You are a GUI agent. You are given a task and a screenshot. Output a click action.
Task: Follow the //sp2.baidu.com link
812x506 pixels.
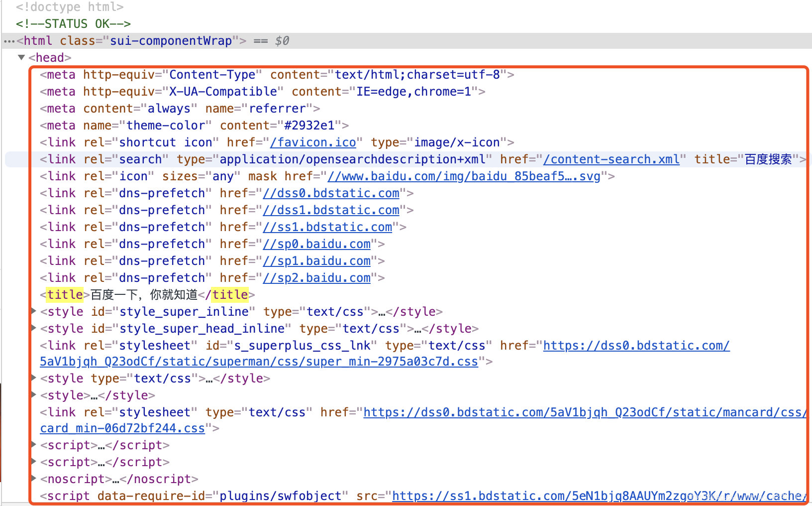(x=316, y=278)
